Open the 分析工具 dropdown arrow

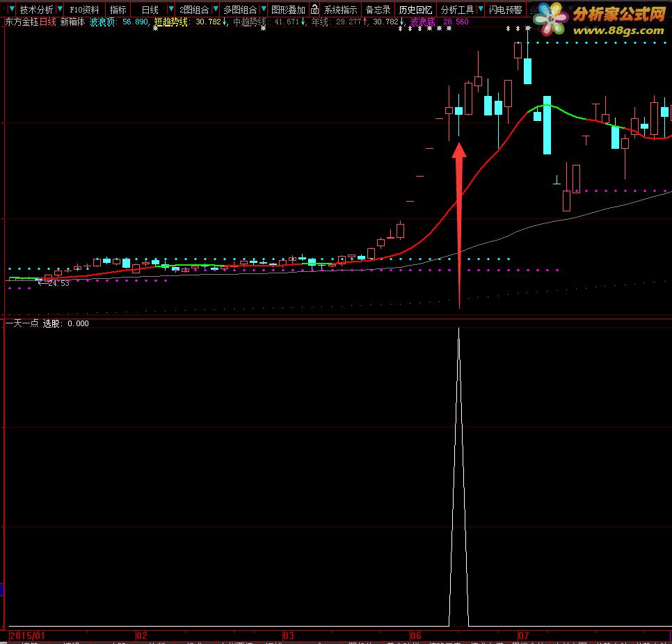click(481, 9)
